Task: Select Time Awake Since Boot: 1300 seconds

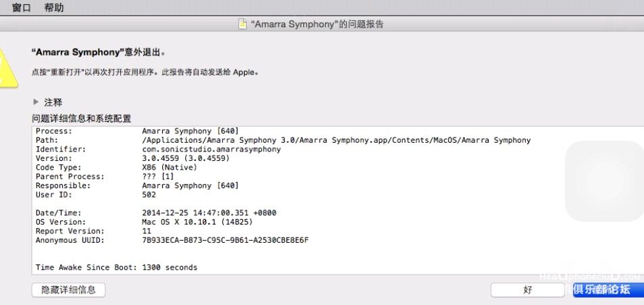Action: (x=116, y=267)
